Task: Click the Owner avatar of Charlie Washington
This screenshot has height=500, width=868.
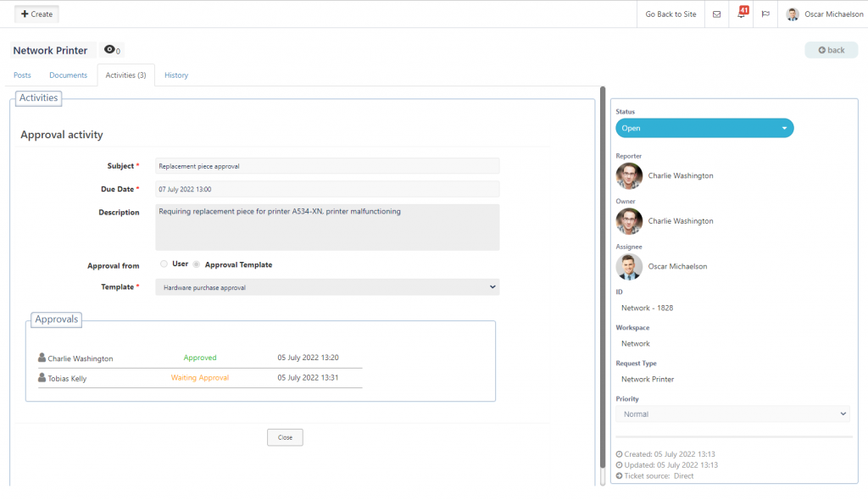Action: point(630,221)
